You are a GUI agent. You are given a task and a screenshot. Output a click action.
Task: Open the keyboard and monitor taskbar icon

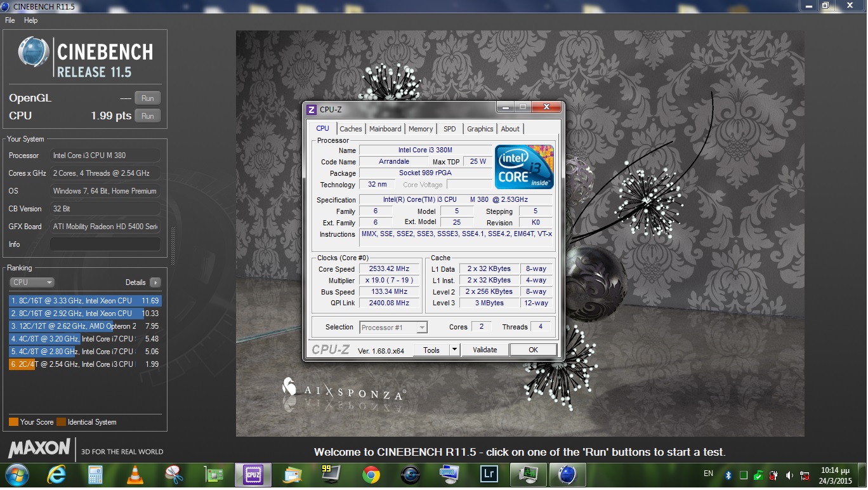pos(450,475)
